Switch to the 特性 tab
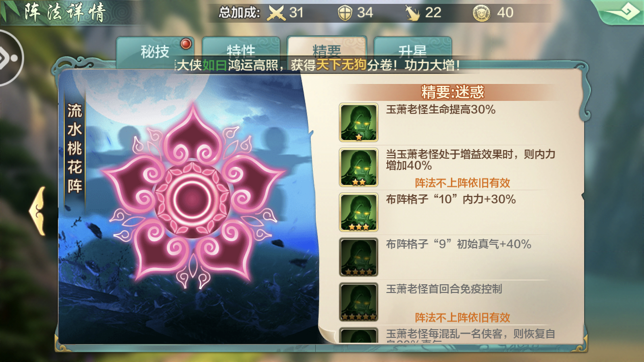 click(x=241, y=51)
